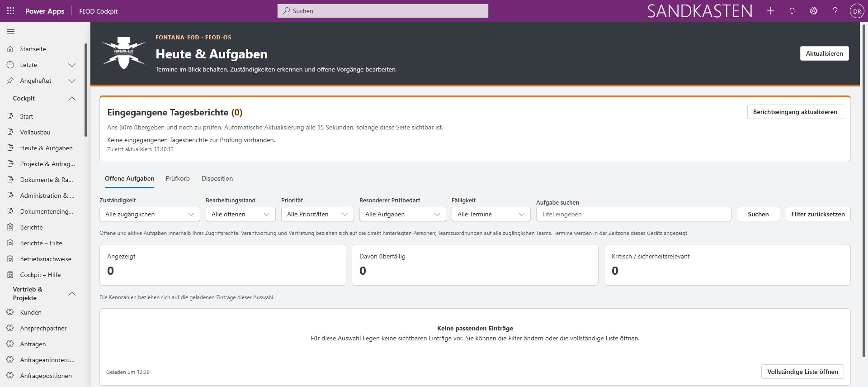
Task: Click the icon beside Berichte – Hilfe
Action: coord(10,243)
